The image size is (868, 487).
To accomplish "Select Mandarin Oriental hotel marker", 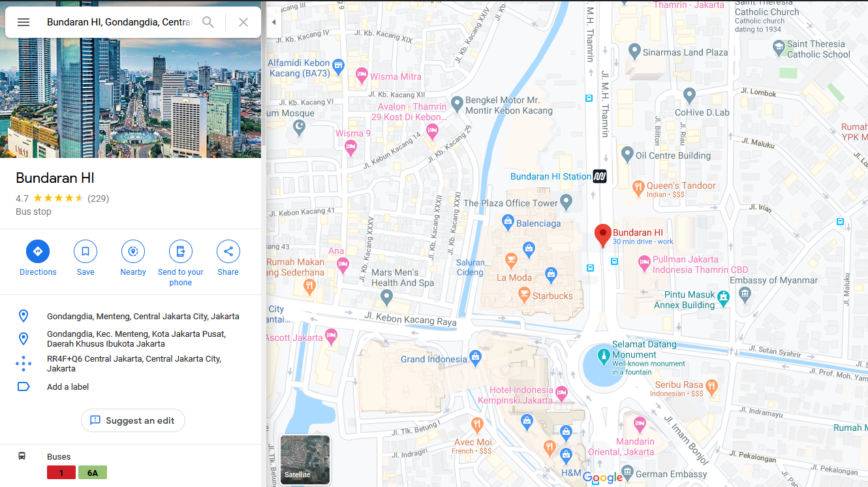I will click(x=640, y=424).
